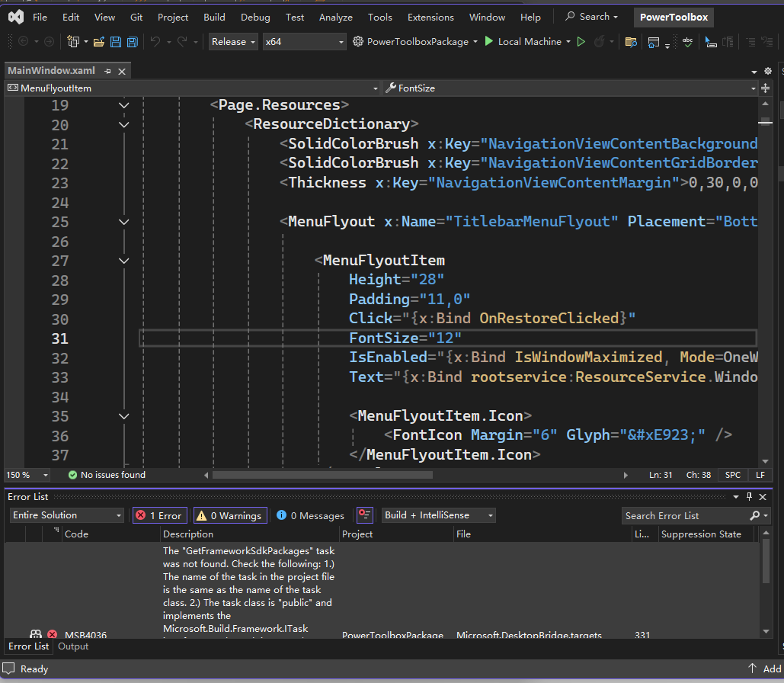
Task: Collapse the ResourceDictionary code fold on line 20
Action: tap(124, 124)
